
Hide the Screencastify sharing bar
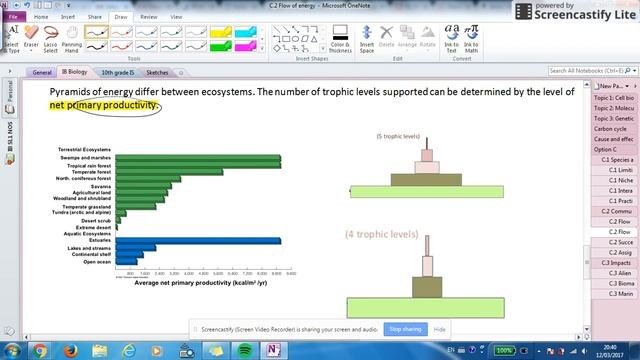[x=439, y=329]
